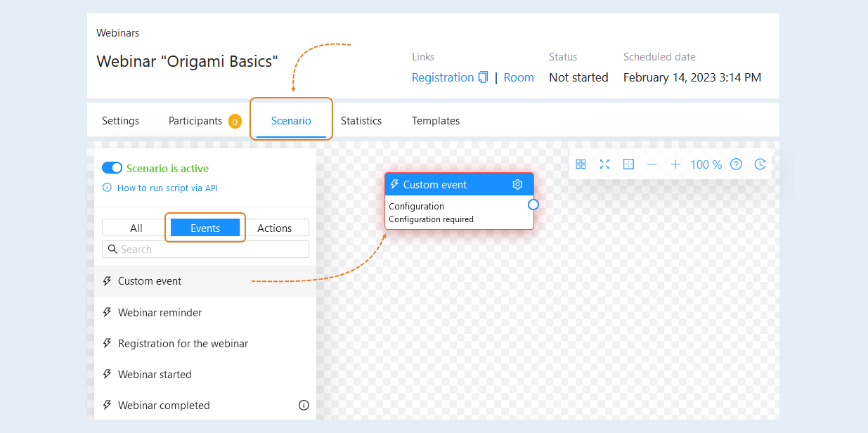Click the magnifier icon in the search box
868x433 pixels.
(x=112, y=249)
